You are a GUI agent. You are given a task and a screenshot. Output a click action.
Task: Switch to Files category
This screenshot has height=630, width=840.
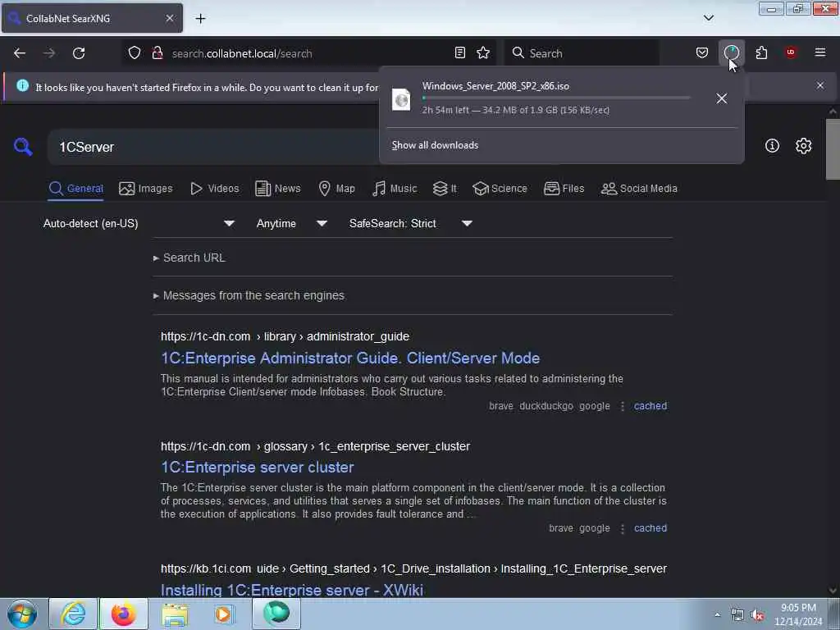(x=564, y=189)
